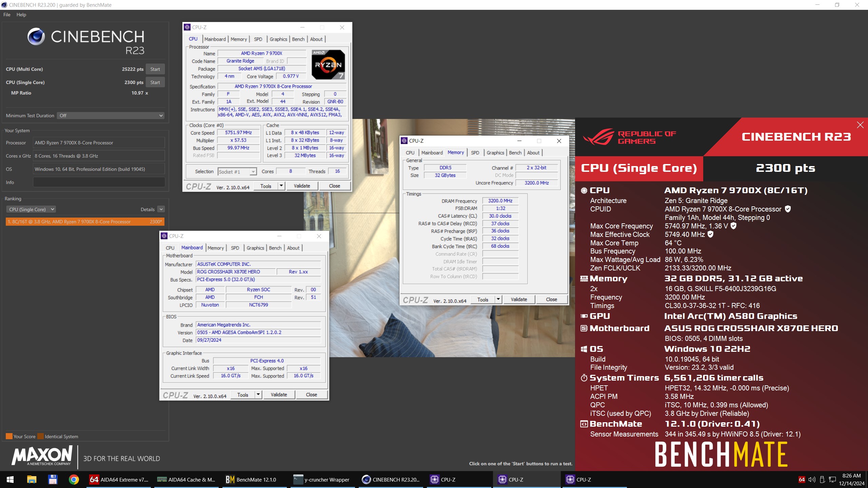Click the shield next to Max Core Frequency
This screenshot has width=868, height=488.
point(733,226)
